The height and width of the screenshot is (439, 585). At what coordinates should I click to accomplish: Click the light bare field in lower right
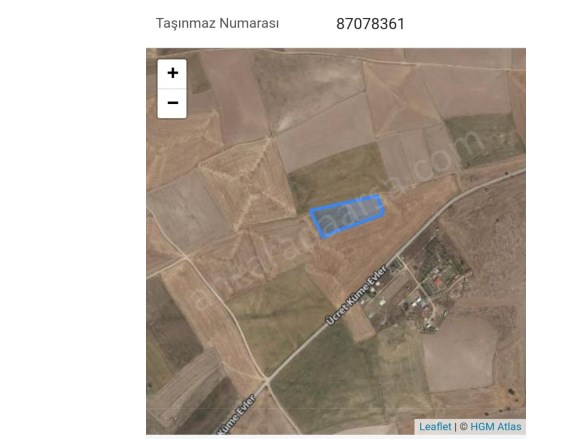click(x=459, y=354)
